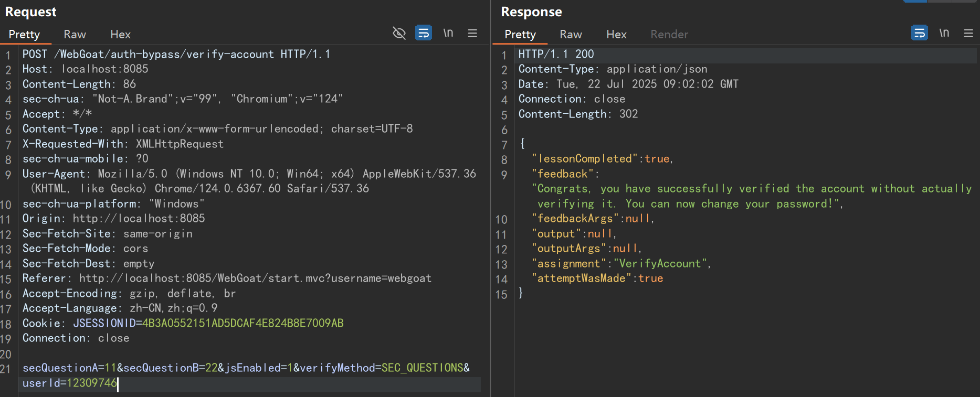The width and height of the screenshot is (980, 397).
Task: Click the "attemptWasMade":true JSON line
Action: [x=597, y=278]
